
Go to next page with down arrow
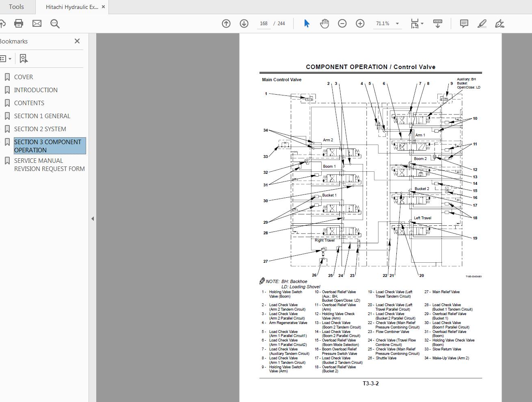click(x=244, y=23)
